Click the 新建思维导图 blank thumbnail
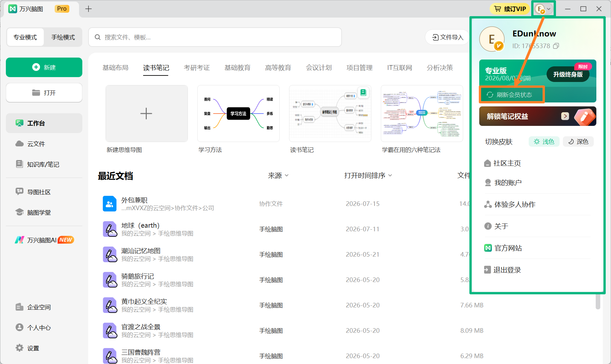Viewport: 611px width, 364px height. [147, 114]
